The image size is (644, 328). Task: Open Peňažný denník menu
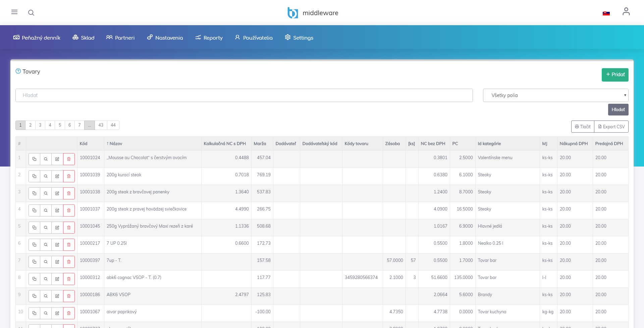(x=37, y=38)
